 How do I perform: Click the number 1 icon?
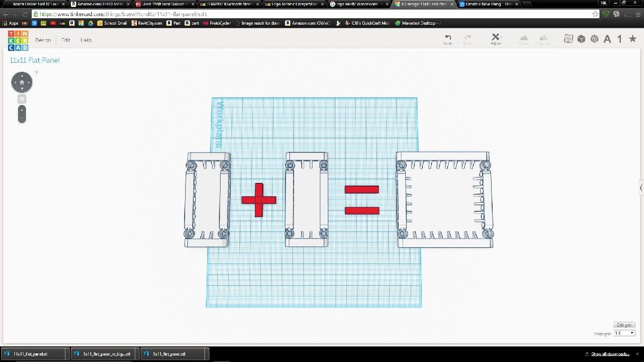(x=619, y=39)
